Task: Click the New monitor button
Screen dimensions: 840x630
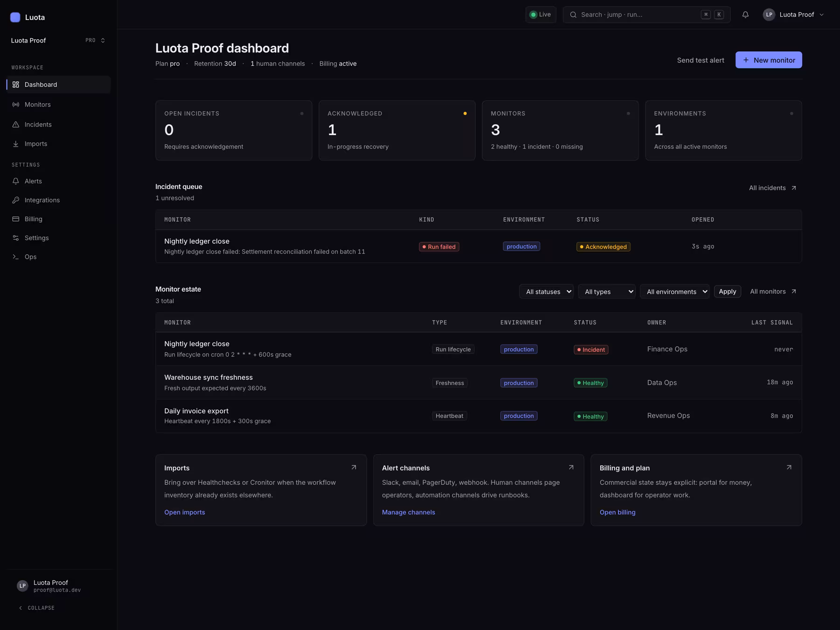Action: coord(769,60)
